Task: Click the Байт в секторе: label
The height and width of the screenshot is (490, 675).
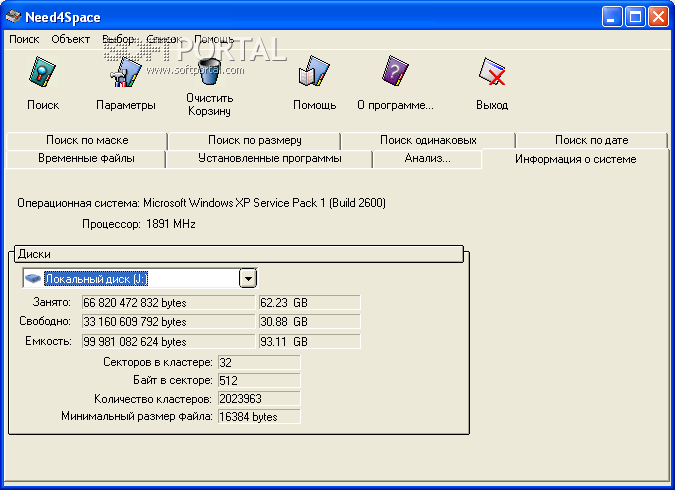Action: [173, 380]
